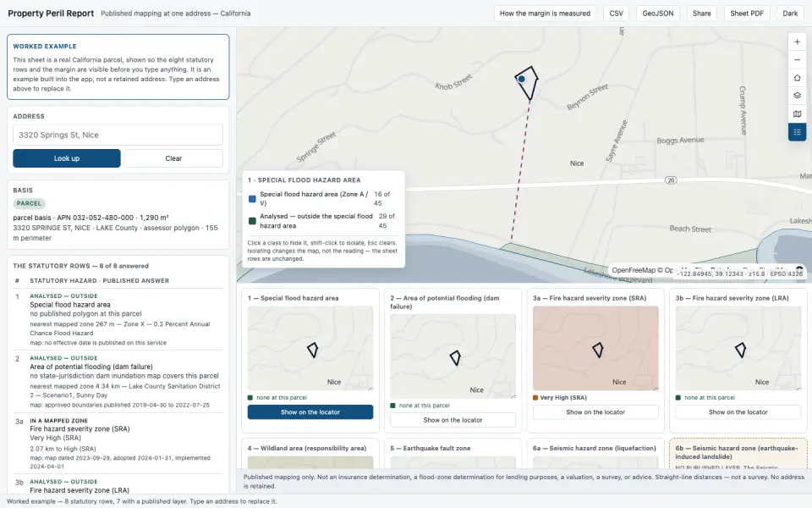The height and width of the screenshot is (508, 812).
Task: Open the Special flood hazard area thumbnail map
Action: click(x=310, y=348)
